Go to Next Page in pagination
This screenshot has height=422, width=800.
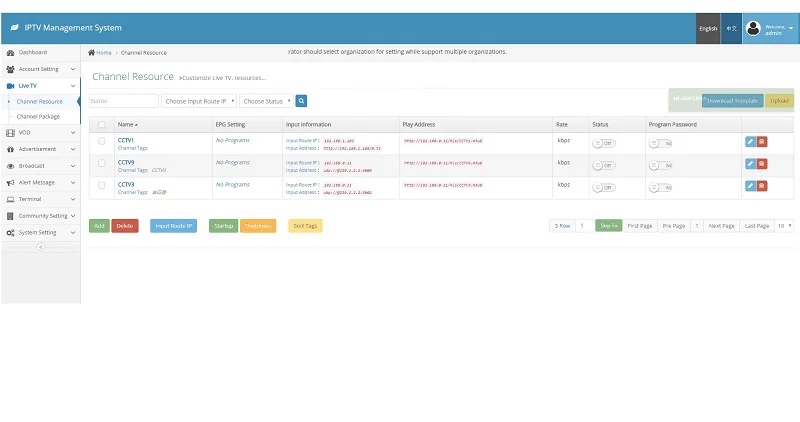click(x=721, y=226)
